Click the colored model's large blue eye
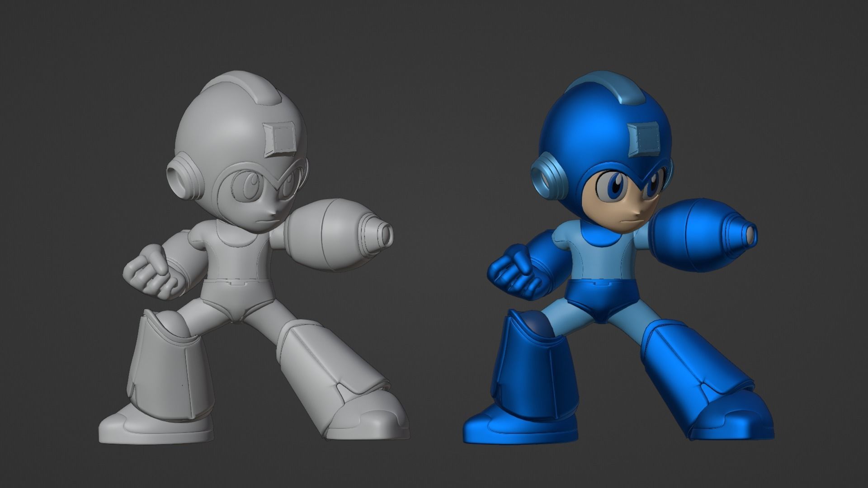The width and height of the screenshot is (868, 488). click(x=615, y=185)
